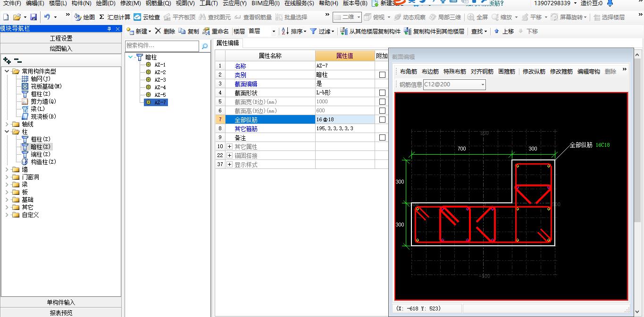This screenshot has height=317, width=644.
Task: Collapse the 常用构件类型 tree folder
Action: [x=7, y=71]
